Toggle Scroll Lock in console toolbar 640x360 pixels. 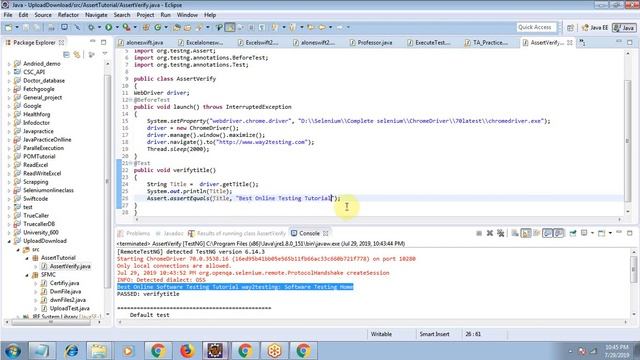[x=526, y=233]
